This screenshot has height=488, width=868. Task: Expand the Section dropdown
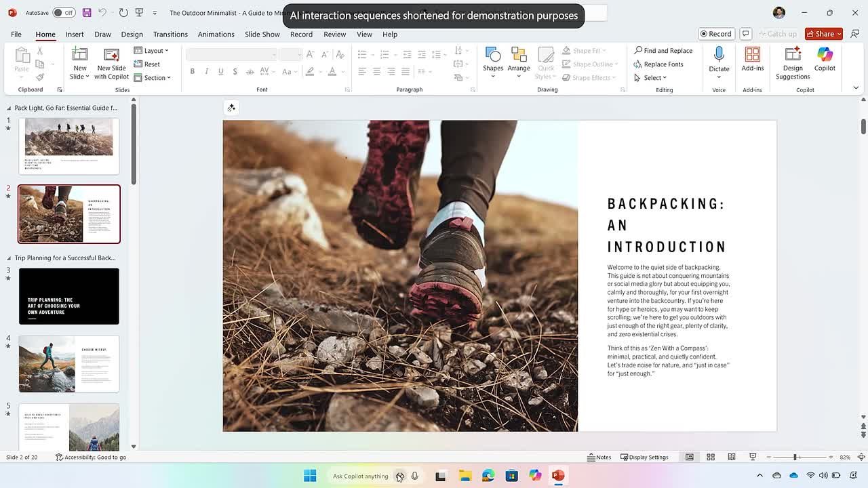pyautogui.click(x=152, y=78)
